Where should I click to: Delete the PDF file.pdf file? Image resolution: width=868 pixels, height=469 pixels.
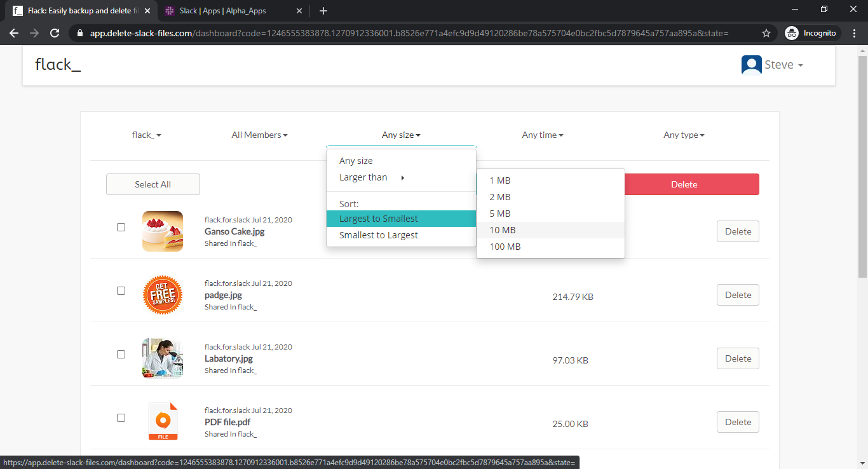[x=738, y=422]
